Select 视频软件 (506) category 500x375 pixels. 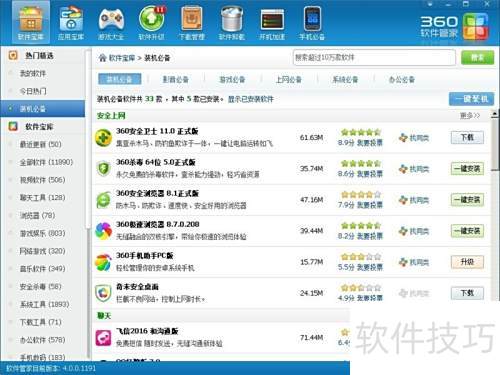[x=42, y=180]
